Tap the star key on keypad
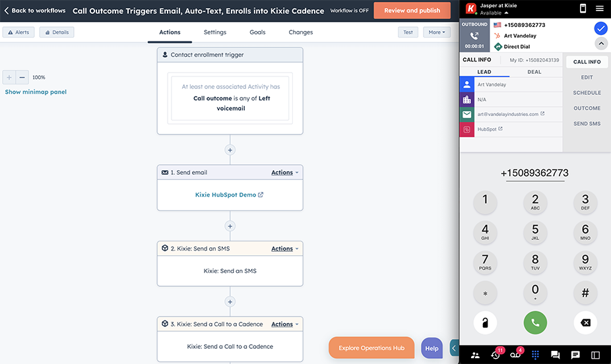Image resolution: width=611 pixels, height=364 pixels. coord(485,292)
